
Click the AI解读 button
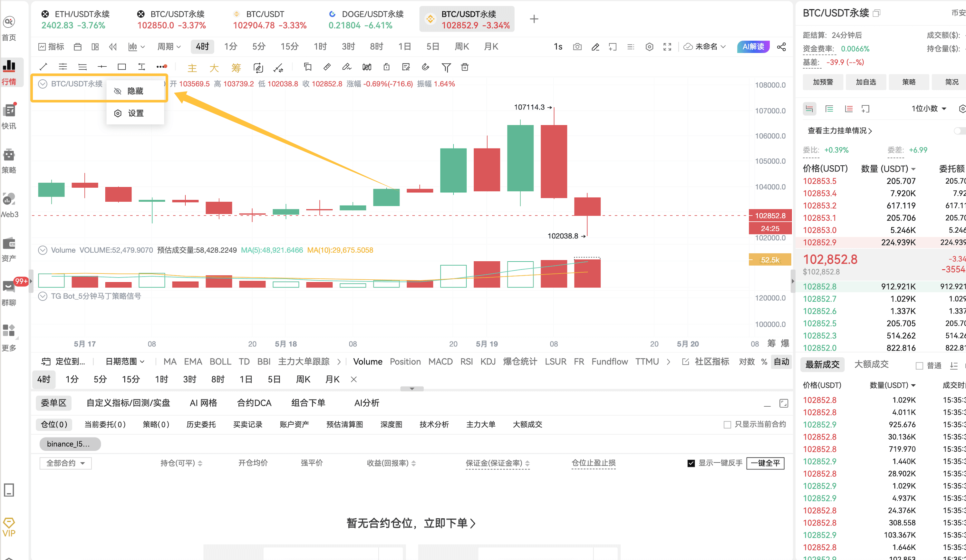[x=753, y=47]
